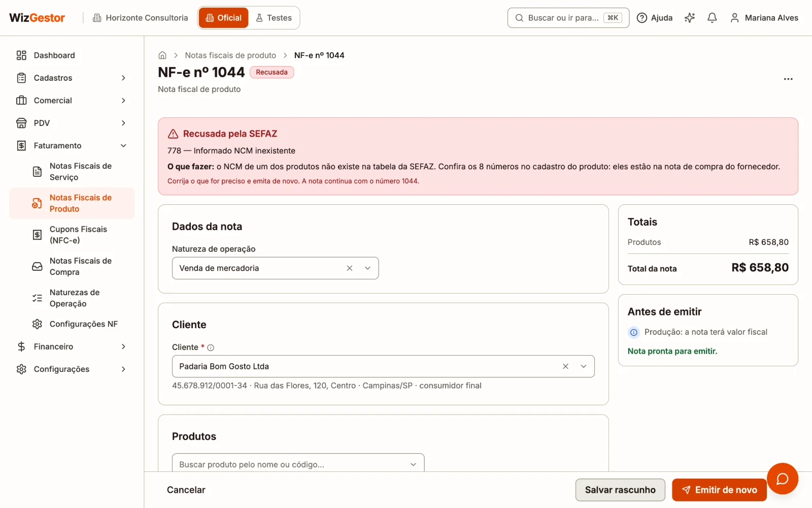
Task: Click the Recusada status badge
Action: tap(272, 72)
